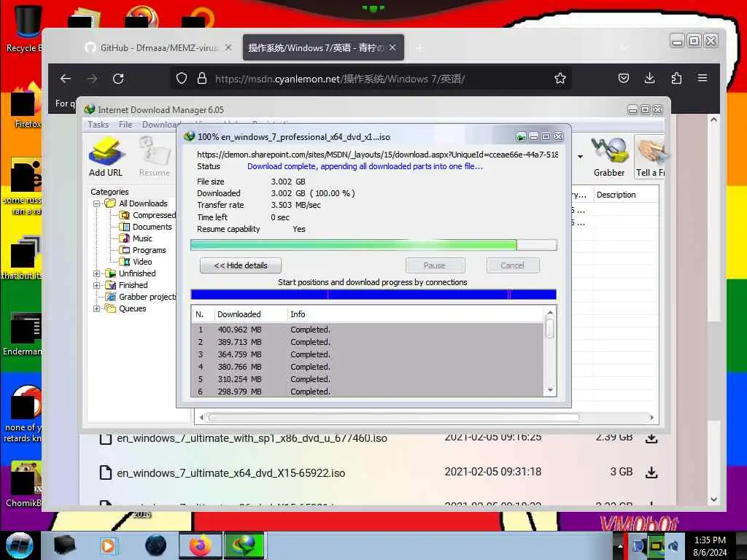This screenshot has width=747, height=560.
Task: Bookmark the page with the star icon
Action: coord(560,79)
